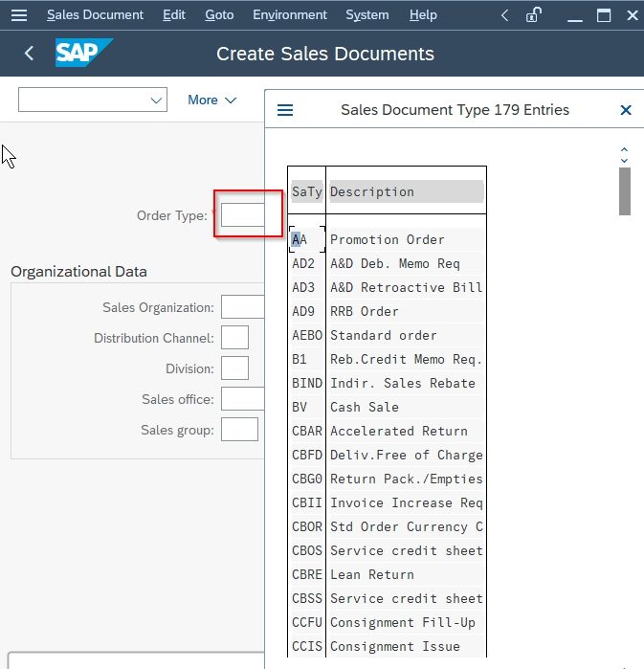Select the Promotion Order description
644x669 pixels.
tap(388, 240)
